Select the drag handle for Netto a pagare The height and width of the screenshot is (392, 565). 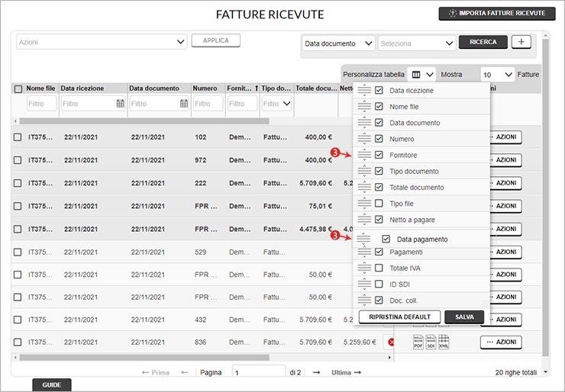coord(364,220)
